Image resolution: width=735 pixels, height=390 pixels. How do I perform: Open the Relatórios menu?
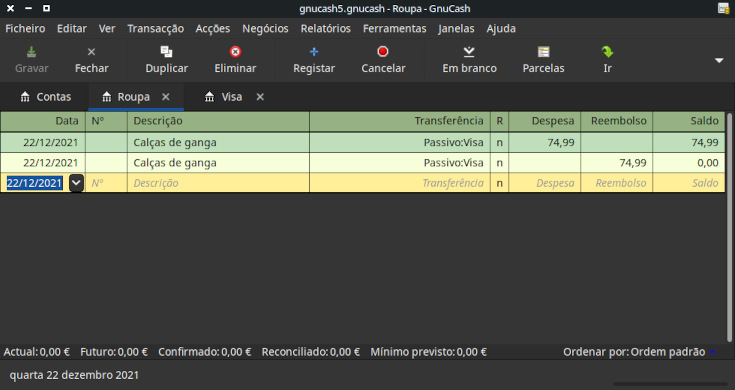[325, 29]
